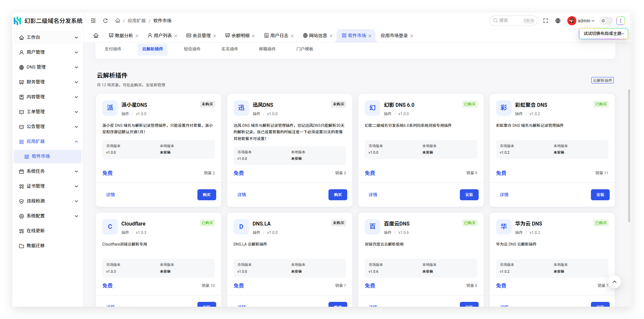The height and width of the screenshot is (319, 644).
Task: Expand the 工作台 sidebar menu
Action: pos(48,38)
